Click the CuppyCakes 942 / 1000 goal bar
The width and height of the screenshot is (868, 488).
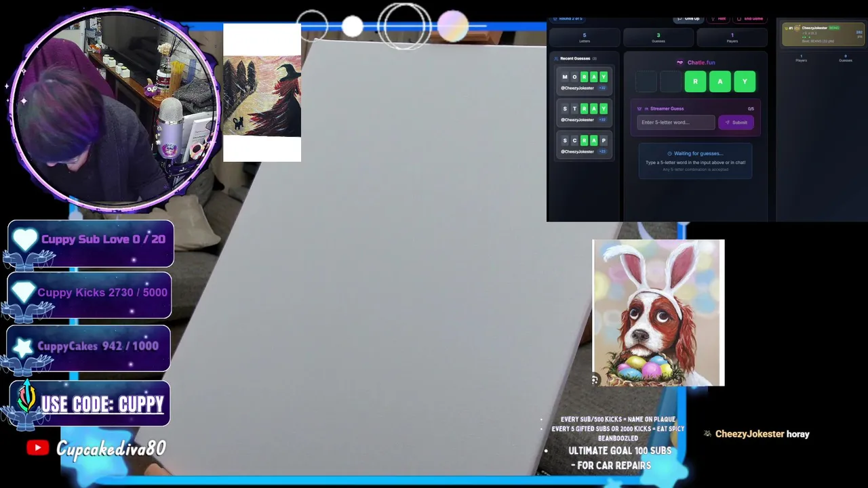coord(89,348)
